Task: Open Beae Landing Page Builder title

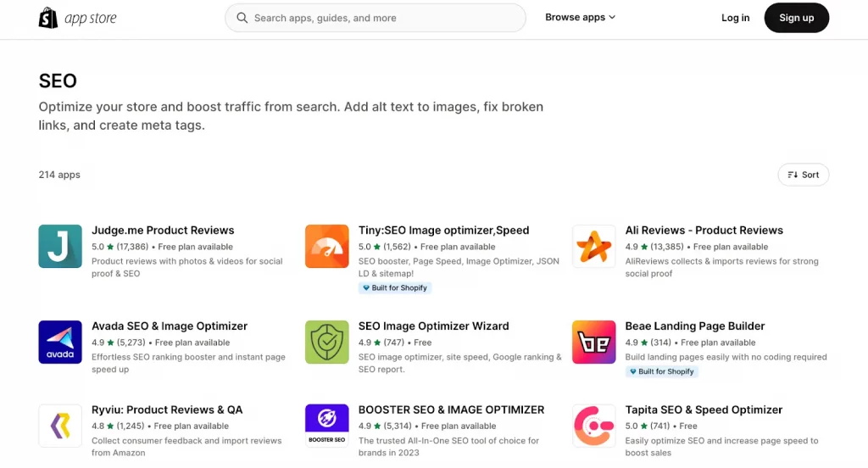Action: tap(695, 326)
